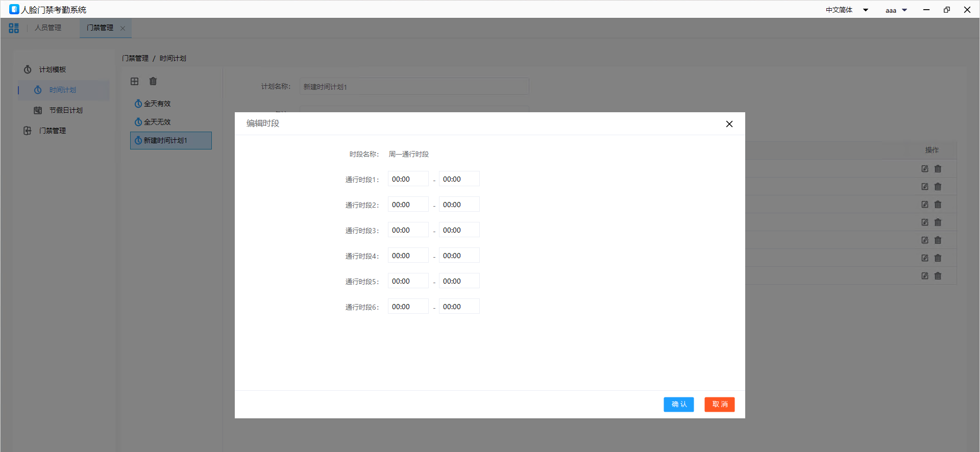Click the trash icon in third table row
This screenshot has height=452, width=980.
[x=938, y=205]
